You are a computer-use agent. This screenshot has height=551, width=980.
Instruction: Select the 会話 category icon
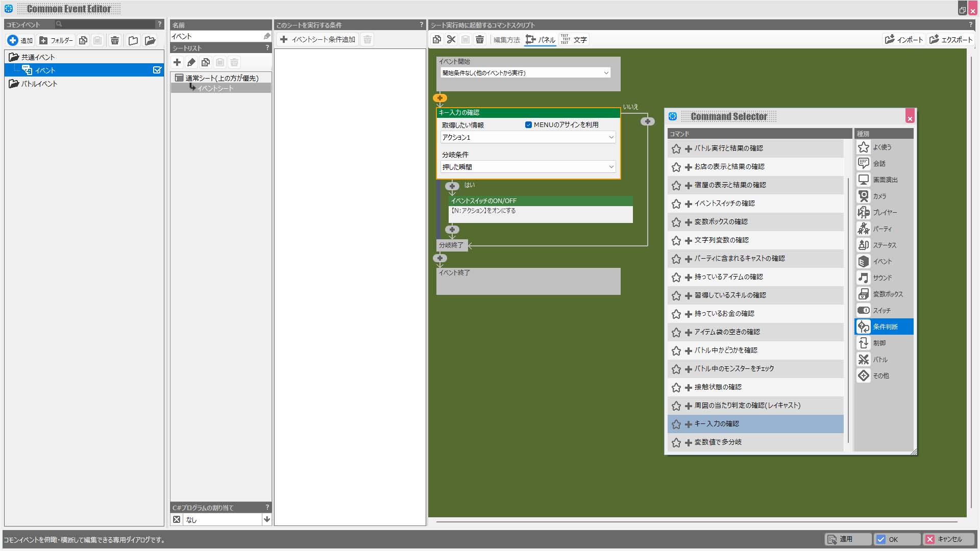click(x=863, y=163)
